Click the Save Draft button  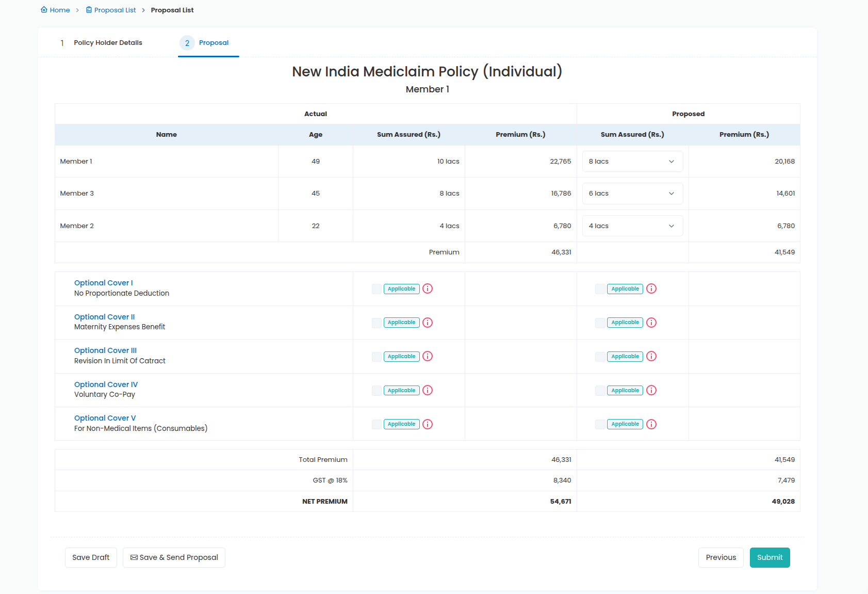point(91,557)
